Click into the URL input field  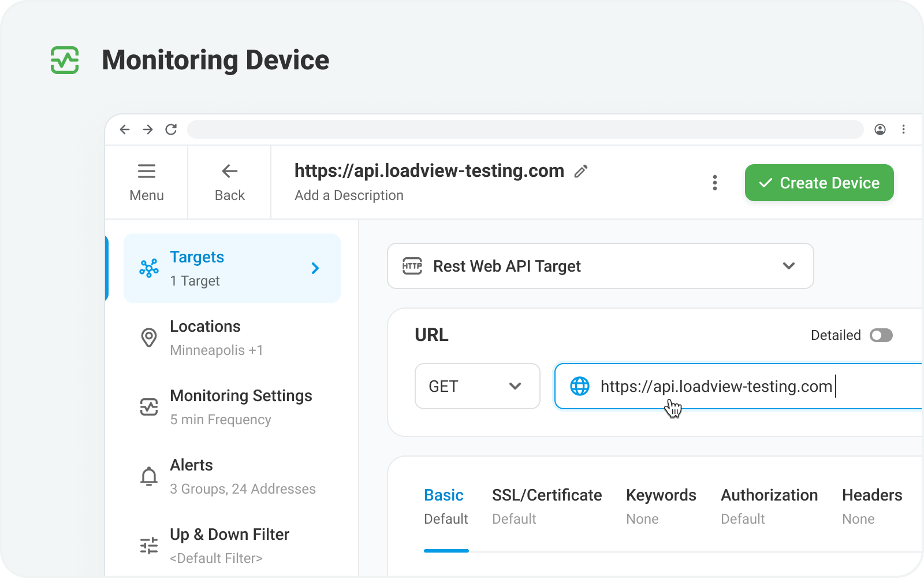739,386
